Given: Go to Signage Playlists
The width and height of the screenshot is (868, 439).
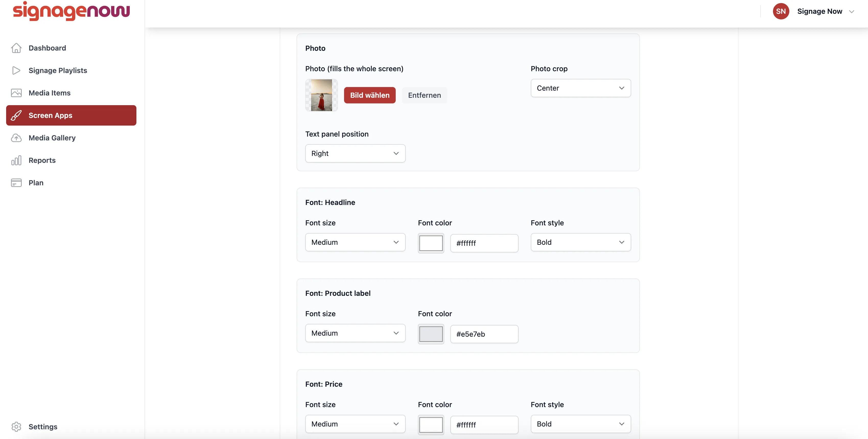Looking at the screenshot, I should 71,70.
